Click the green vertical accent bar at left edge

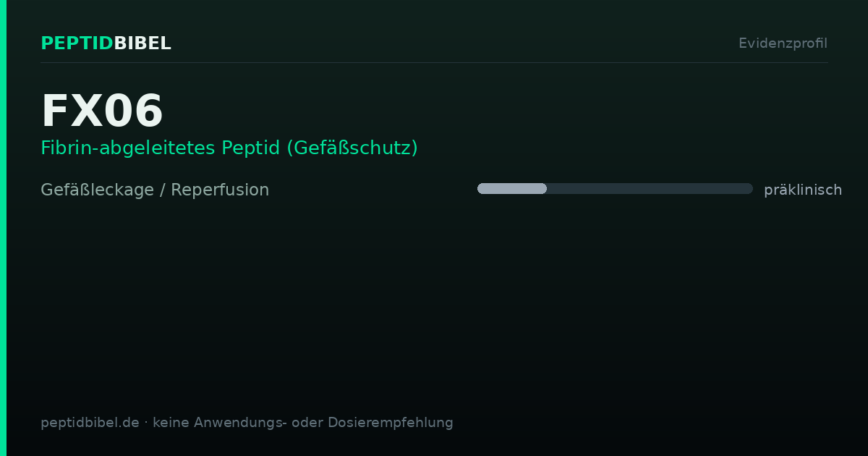[3, 228]
